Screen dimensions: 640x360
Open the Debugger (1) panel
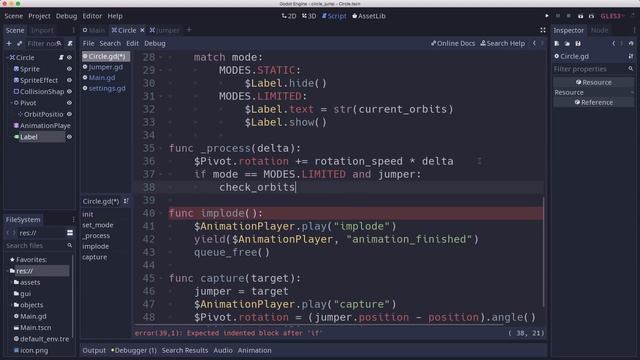(x=134, y=350)
